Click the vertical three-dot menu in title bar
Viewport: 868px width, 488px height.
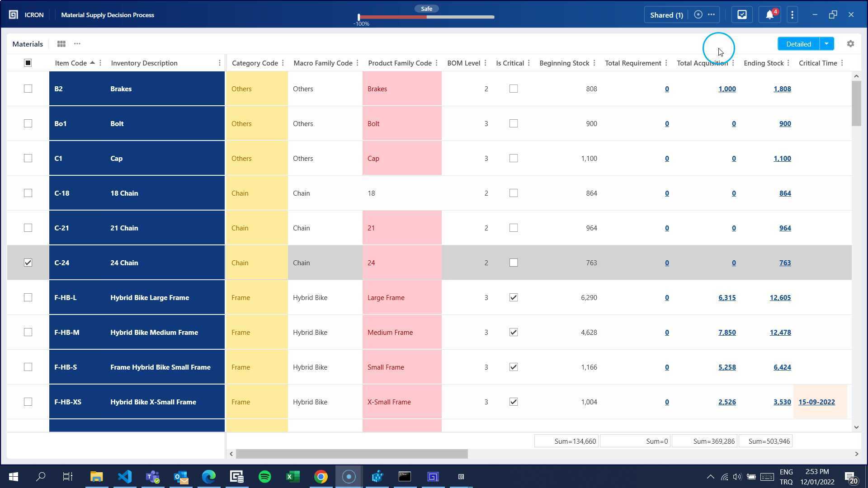coord(792,15)
